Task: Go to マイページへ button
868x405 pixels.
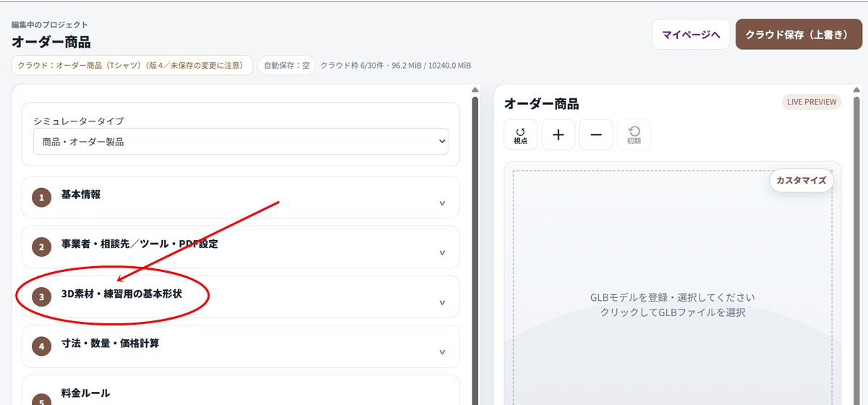Action: (691, 34)
